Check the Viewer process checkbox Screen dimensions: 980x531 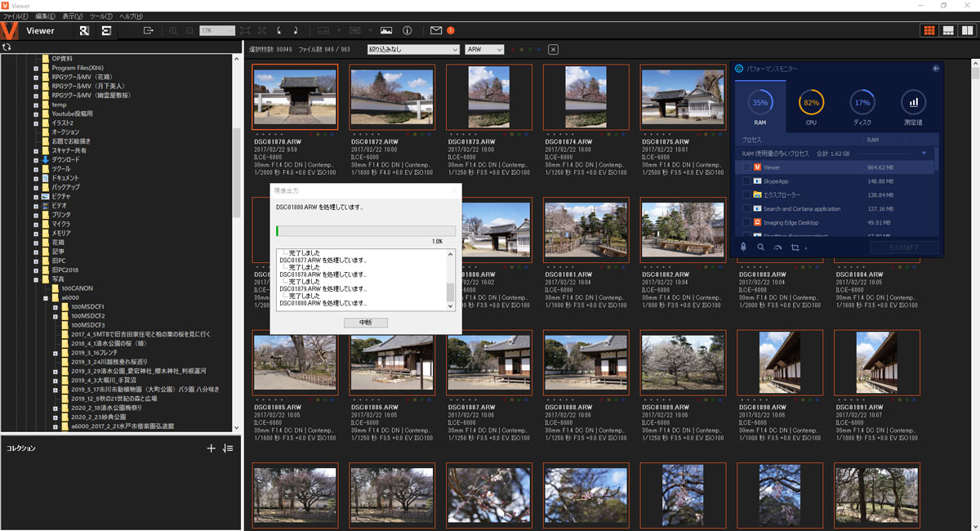pos(746,167)
